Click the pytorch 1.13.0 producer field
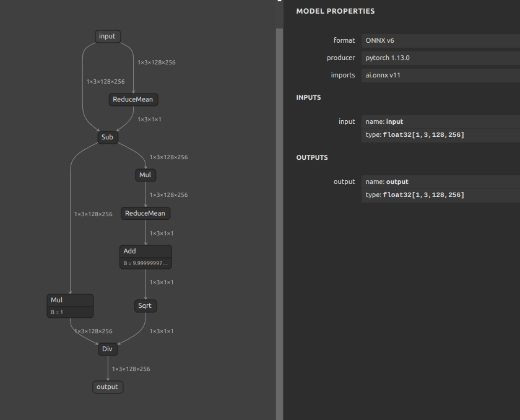This screenshot has width=520, height=420. pyautogui.click(x=441, y=58)
